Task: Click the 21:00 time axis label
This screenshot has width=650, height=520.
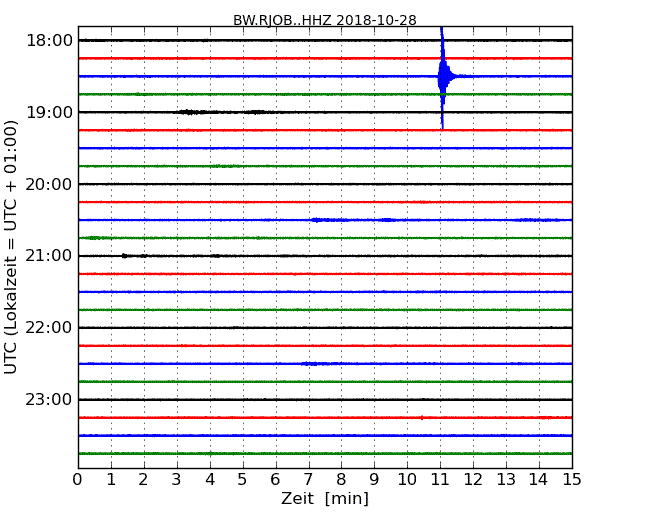Action: click(49, 256)
